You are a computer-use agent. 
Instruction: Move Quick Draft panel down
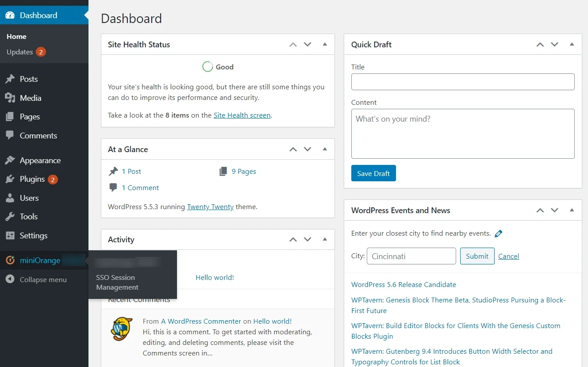click(554, 44)
